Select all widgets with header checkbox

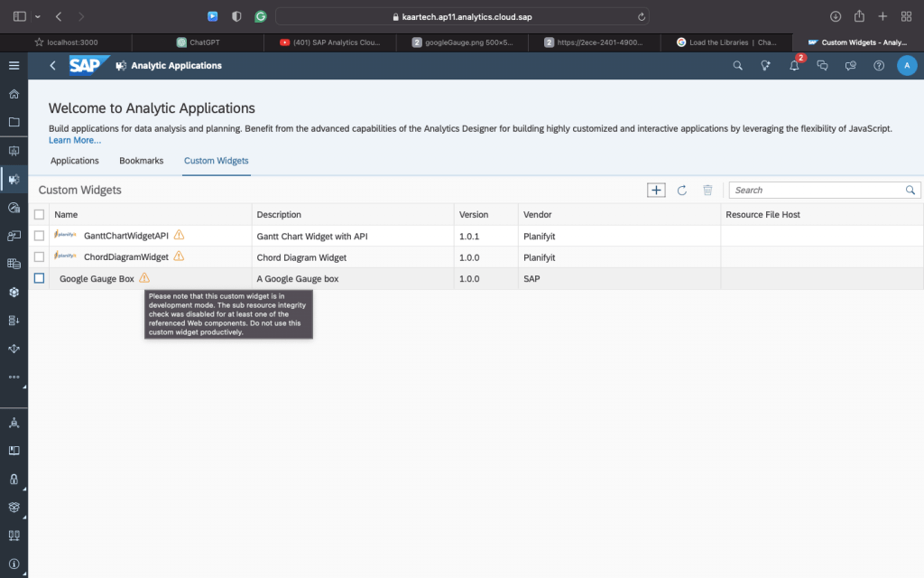[x=39, y=214]
